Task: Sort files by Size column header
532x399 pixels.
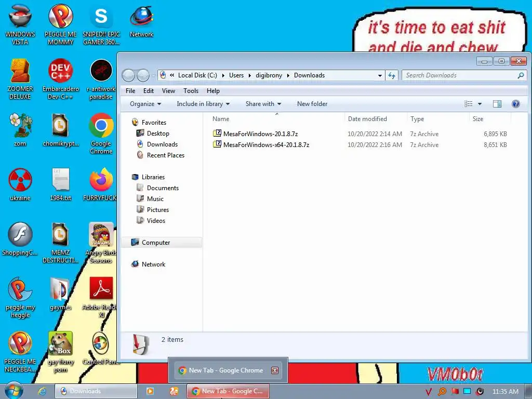Action: pyautogui.click(x=490, y=119)
